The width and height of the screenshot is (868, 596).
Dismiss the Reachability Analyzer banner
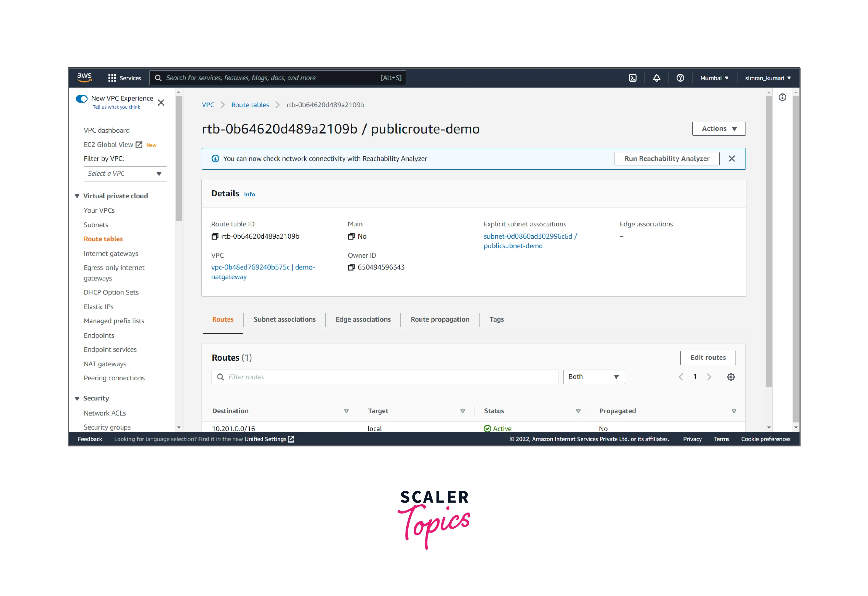click(x=731, y=159)
